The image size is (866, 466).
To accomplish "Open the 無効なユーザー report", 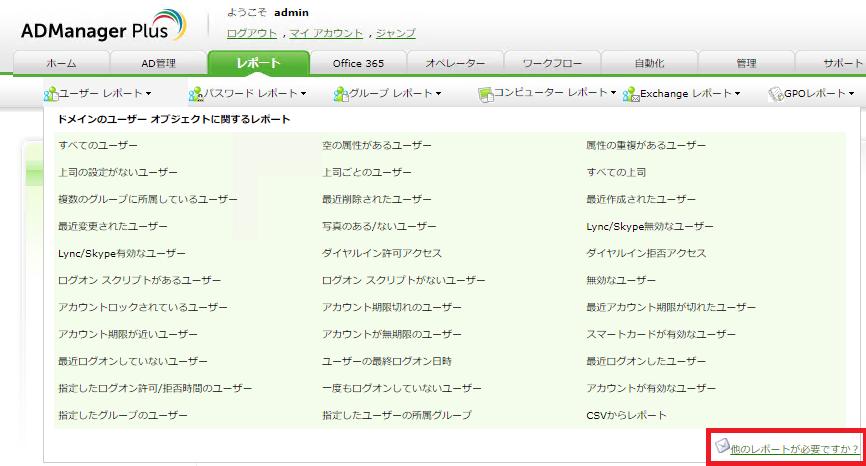I will [621, 280].
